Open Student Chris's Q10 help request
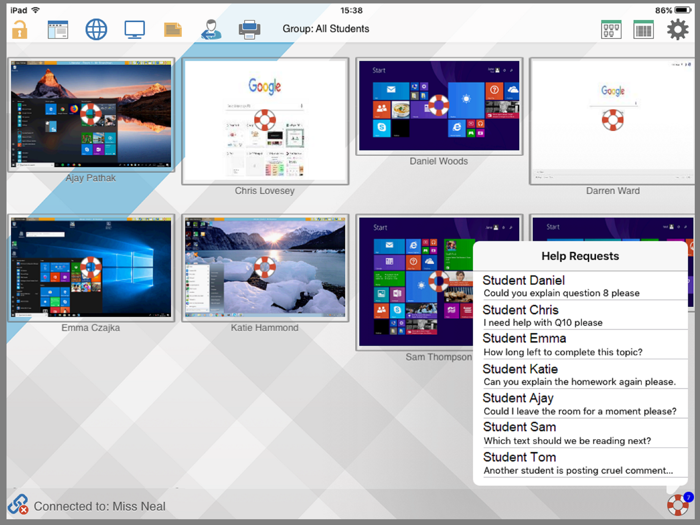The image size is (700, 525). tap(580, 315)
